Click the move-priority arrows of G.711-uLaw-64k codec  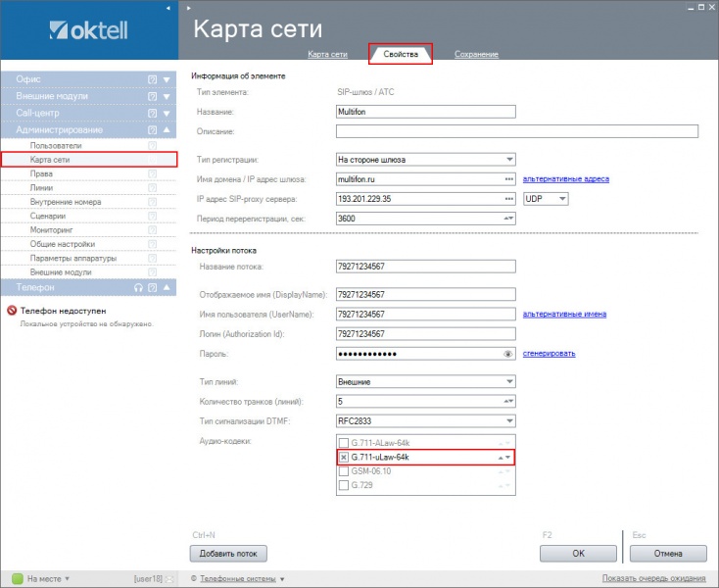504,458
